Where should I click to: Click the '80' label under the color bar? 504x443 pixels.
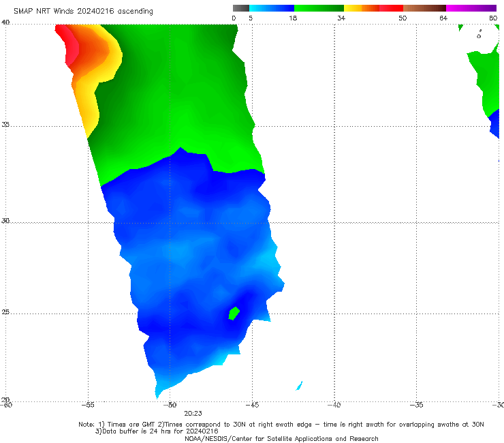pyautogui.click(x=493, y=18)
